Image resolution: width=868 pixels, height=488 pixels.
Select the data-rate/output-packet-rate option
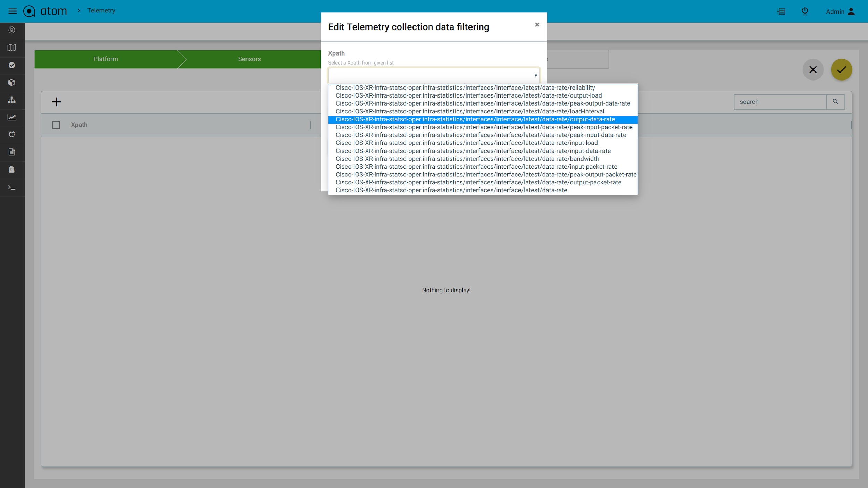point(483,183)
